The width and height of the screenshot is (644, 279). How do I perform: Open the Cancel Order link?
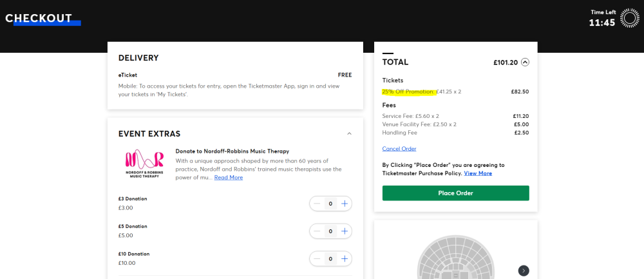click(x=399, y=149)
